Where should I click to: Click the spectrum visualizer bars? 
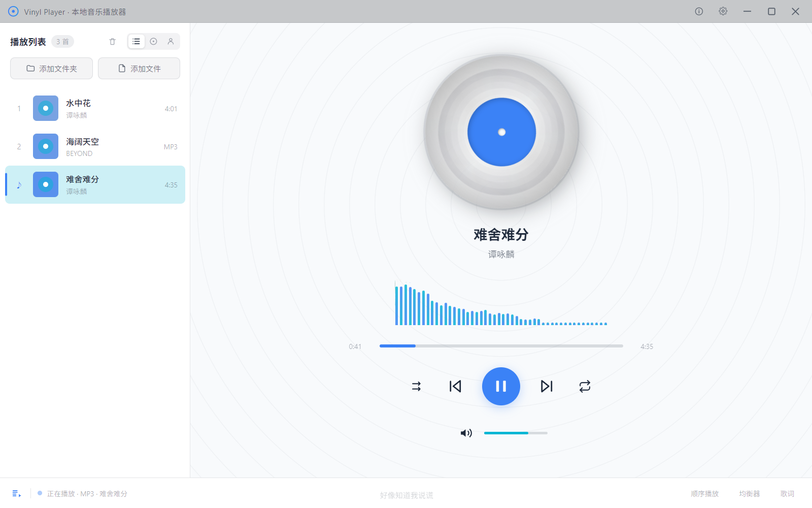click(x=501, y=304)
